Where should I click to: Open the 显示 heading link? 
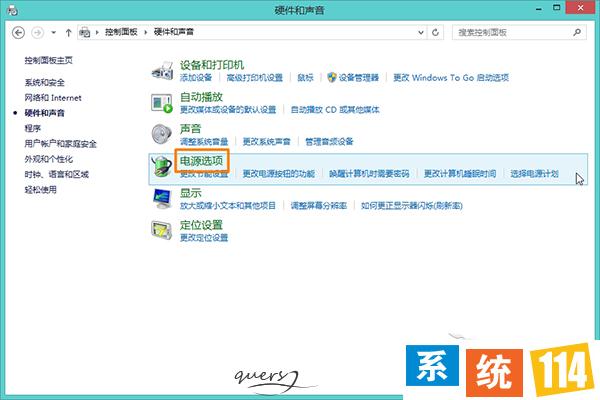click(190, 193)
